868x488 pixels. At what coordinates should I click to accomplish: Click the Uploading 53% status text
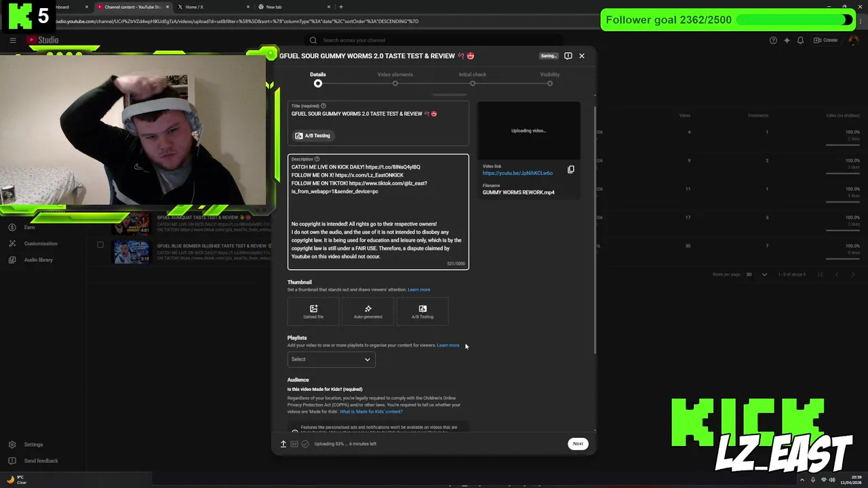(x=345, y=444)
